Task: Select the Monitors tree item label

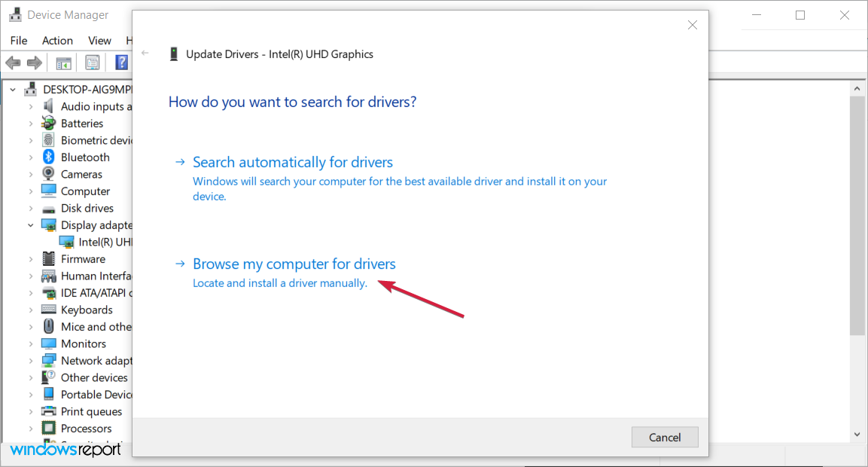Action: point(84,344)
